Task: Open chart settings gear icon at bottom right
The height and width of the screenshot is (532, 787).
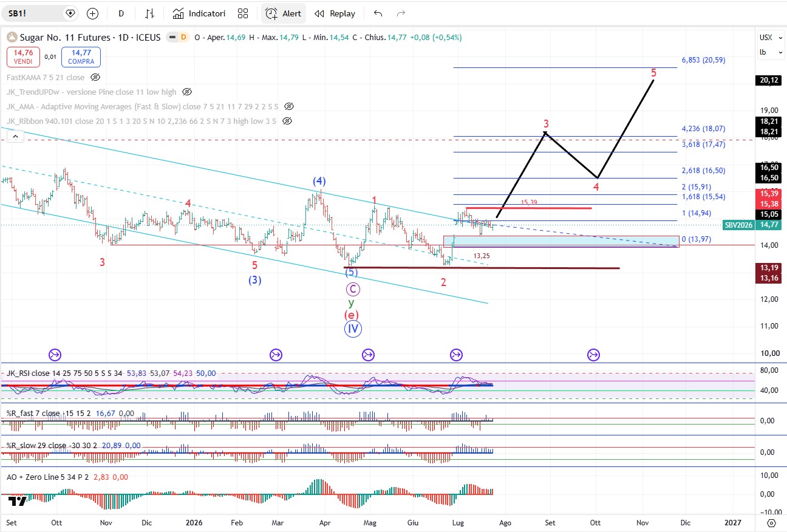Action: pyautogui.click(x=771, y=522)
